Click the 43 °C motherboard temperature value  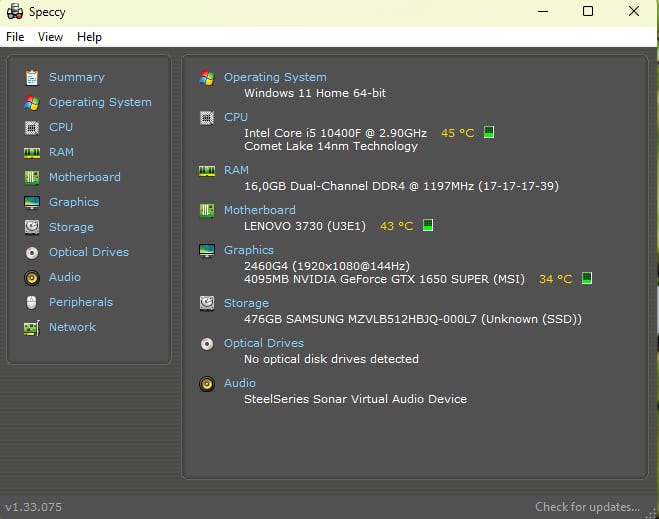[x=396, y=226]
